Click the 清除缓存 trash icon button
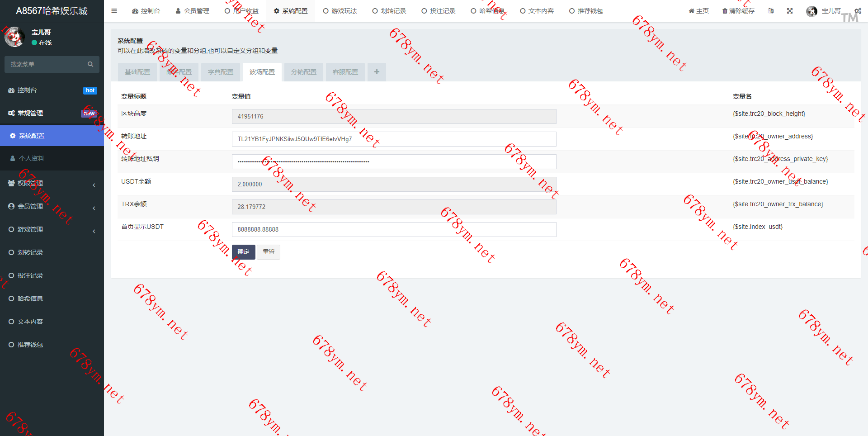 [x=738, y=11]
